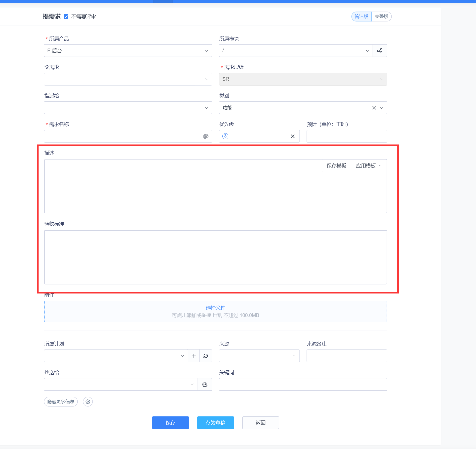Expand the 抄送给 dropdown
Viewport: 476px width, 450px height.
121,384
